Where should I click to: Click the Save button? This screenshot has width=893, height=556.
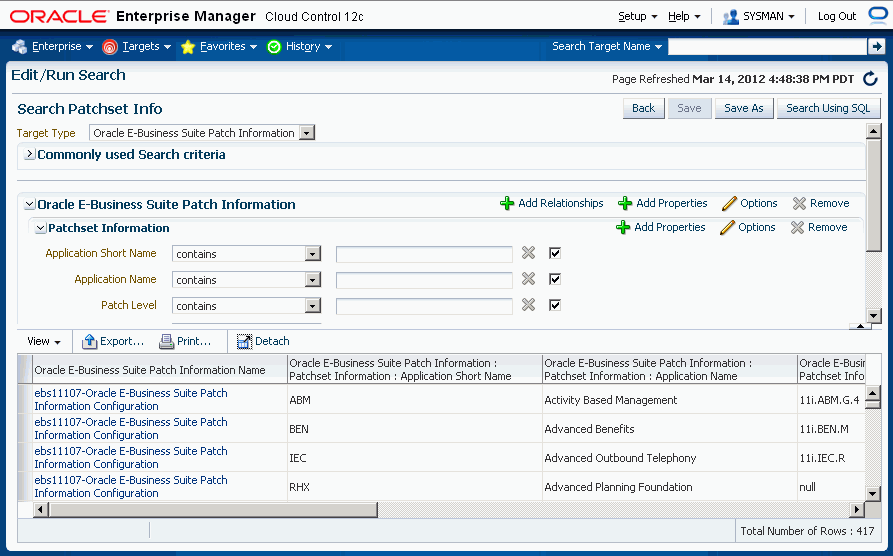pos(689,108)
